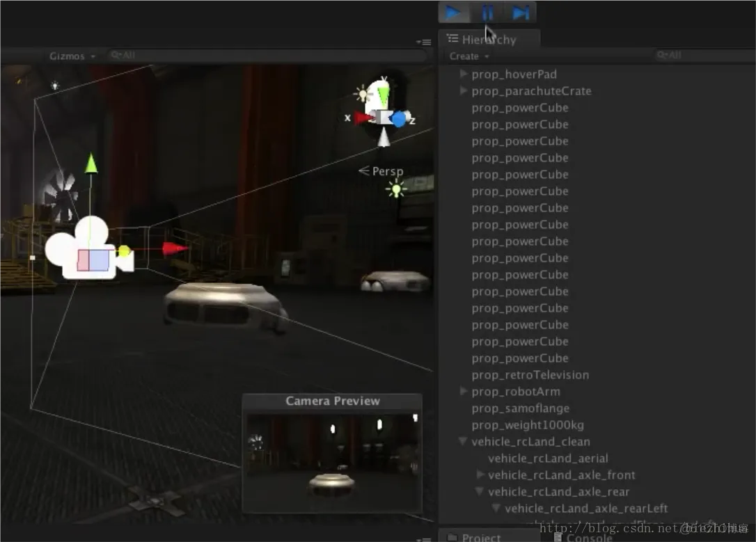Collapse the vehicle_rcLand_axle_rearLeft item
The image size is (756, 542).
pyautogui.click(x=496, y=508)
